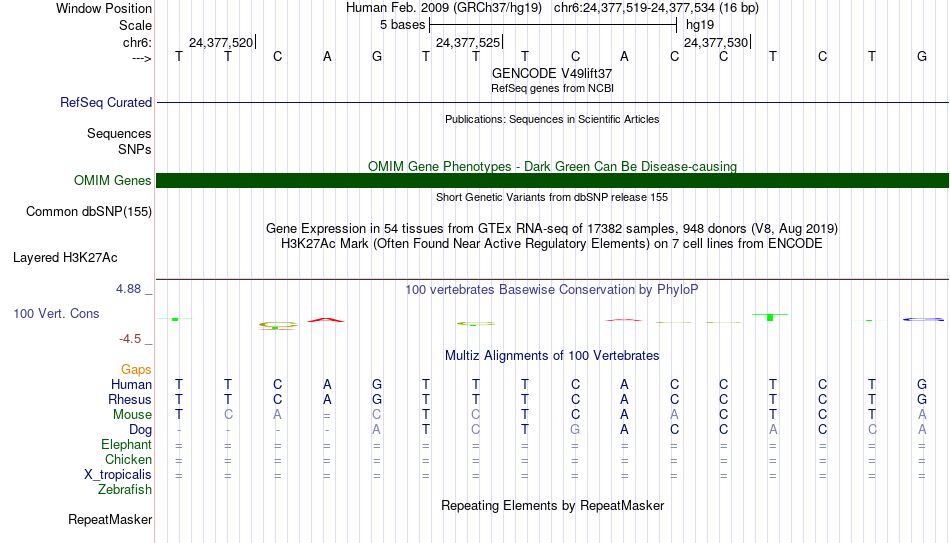Click the chr6:24,377,519-24,377,534 position text
This screenshot has height=543, width=950.
click(656, 8)
